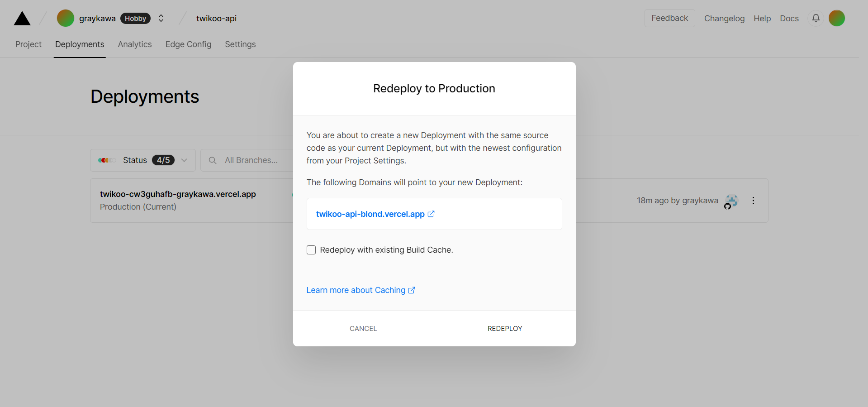The height and width of the screenshot is (407, 868).
Task: Click the Feedback button
Action: [x=669, y=18]
